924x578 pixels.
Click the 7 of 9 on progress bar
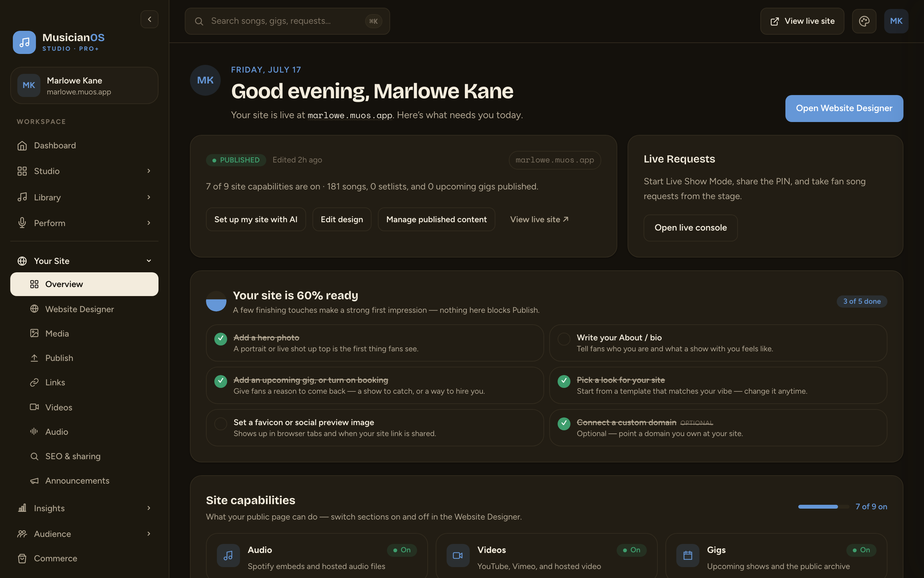tap(823, 507)
